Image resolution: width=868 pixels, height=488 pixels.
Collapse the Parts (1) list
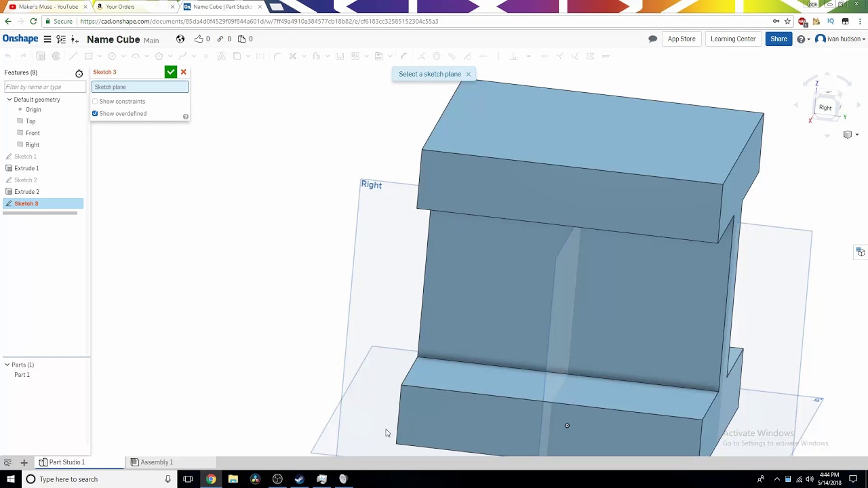click(7, 365)
